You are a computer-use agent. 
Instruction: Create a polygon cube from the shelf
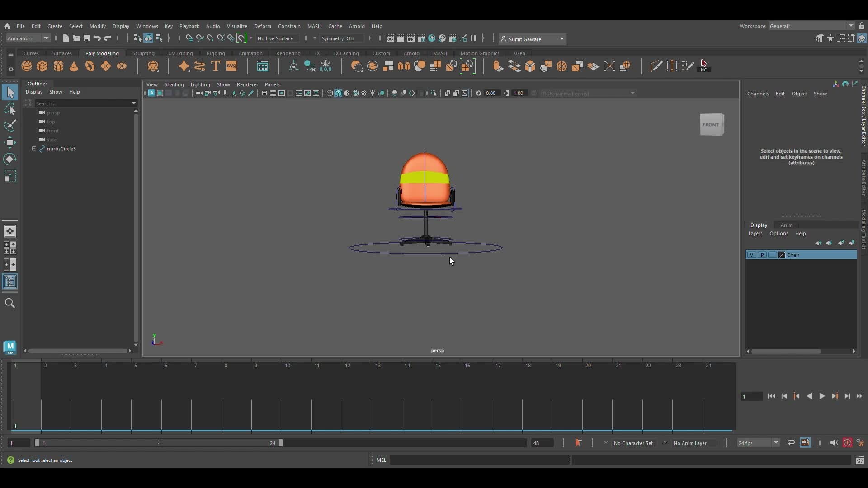point(42,66)
